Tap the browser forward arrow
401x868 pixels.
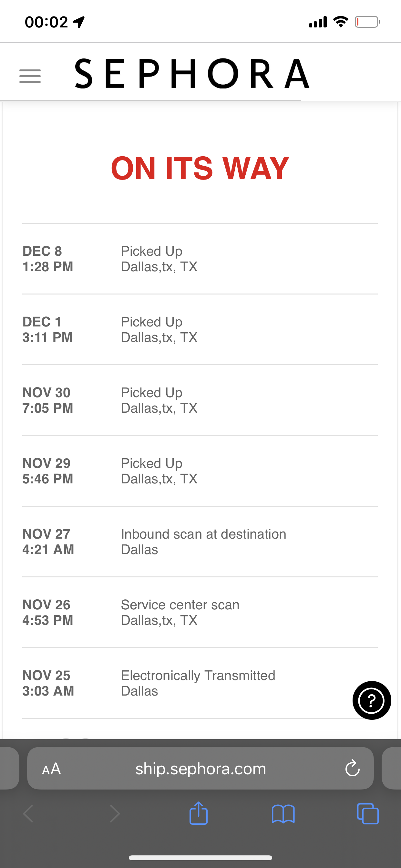coord(115,814)
